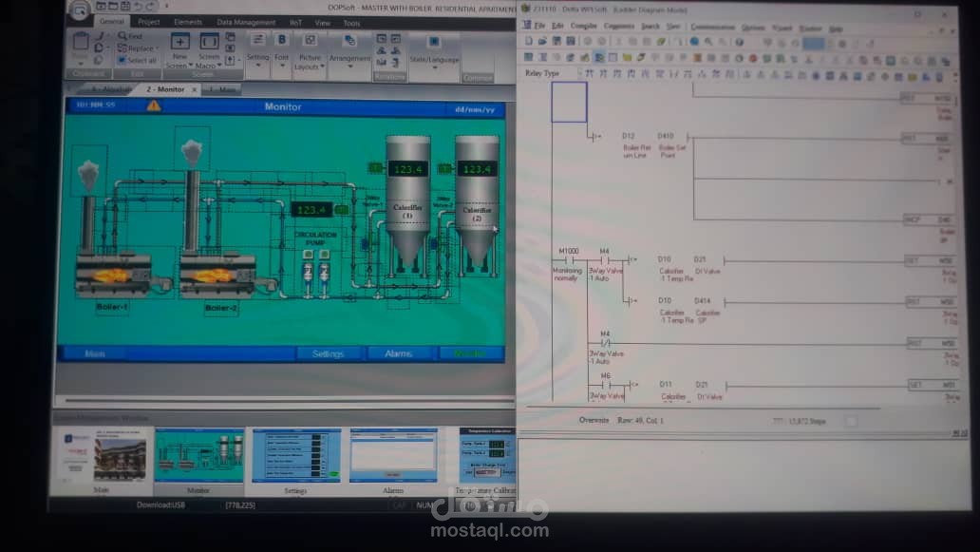Close the 2 - Monitor document tab
This screenshot has width=980, height=552.
pyautogui.click(x=195, y=89)
